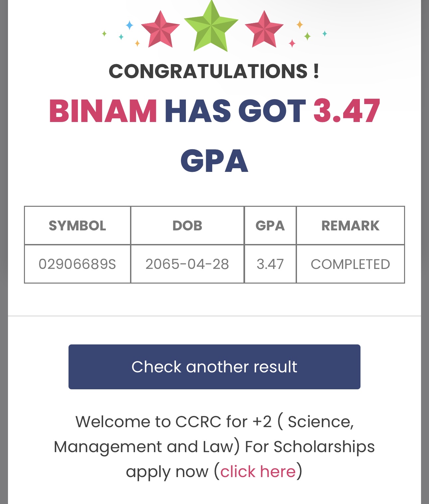Click the large GPA word below headline
Viewport: 429px width, 504px height.
pos(214,161)
